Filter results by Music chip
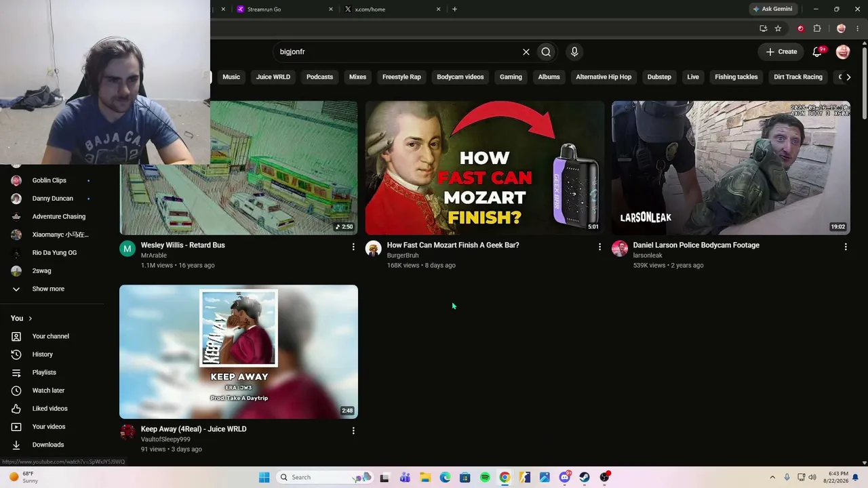Image resolution: width=868 pixels, height=488 pixels. 231,77
